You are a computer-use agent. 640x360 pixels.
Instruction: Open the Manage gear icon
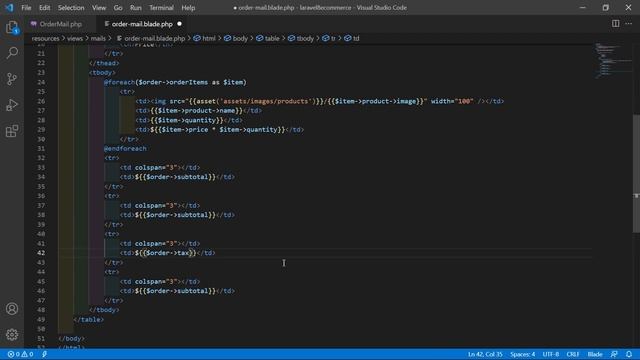click(x=12, y=335)
